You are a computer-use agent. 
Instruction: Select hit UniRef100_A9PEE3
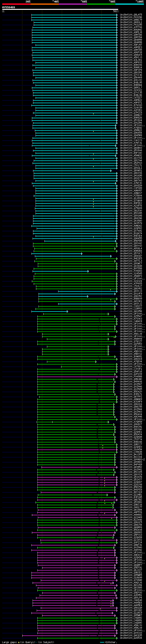tap(131, 48)
